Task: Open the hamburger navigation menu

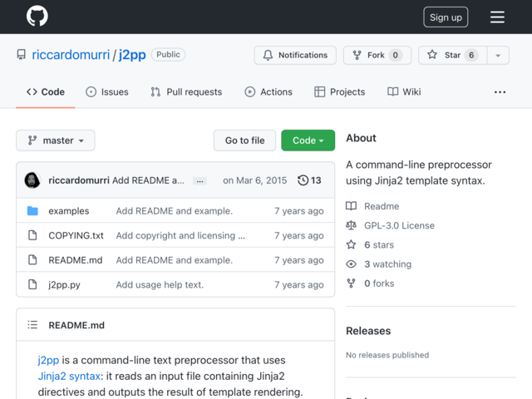Action: tap(497, 17)
